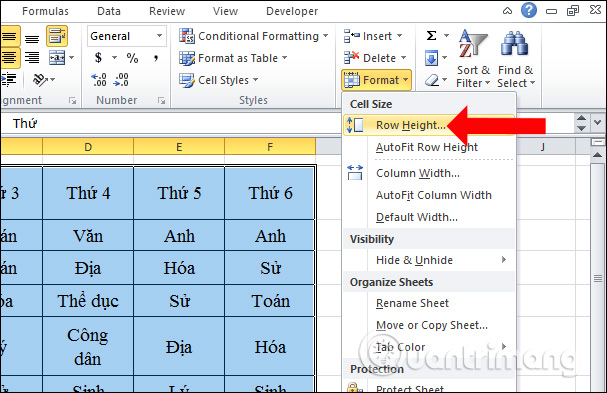Switch to the Developer tab
The image size is (607, 393).
(x=292, y=11)
